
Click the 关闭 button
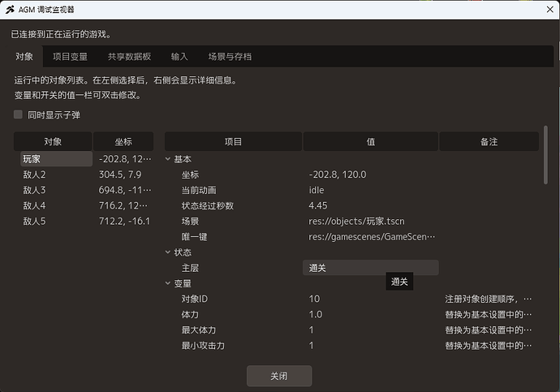[279, 376]
